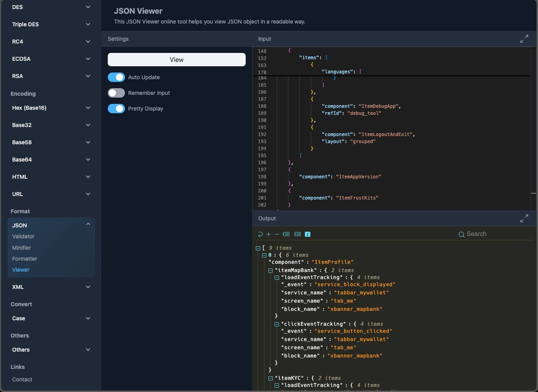The height and width of the screenshot is (392, 538).
Task: Click the "service_block_displayed" value in Output
Action: [x=355, y=285]
